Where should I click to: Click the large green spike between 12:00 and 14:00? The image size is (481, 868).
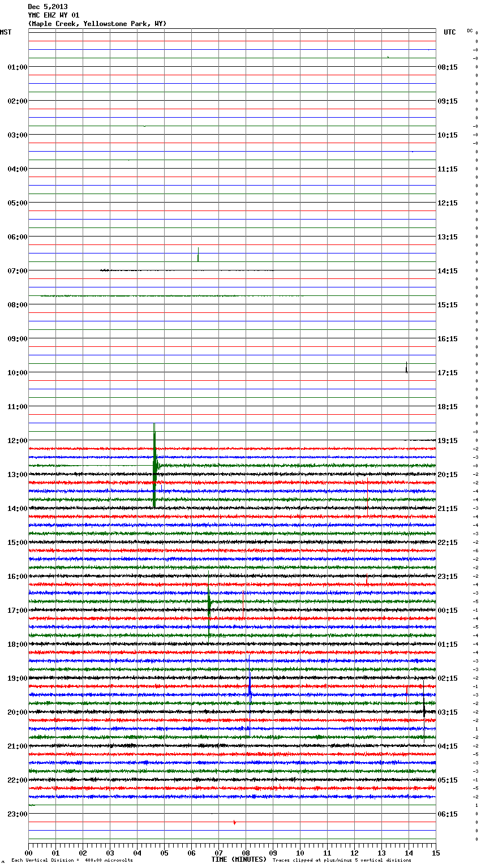(154, 465)
